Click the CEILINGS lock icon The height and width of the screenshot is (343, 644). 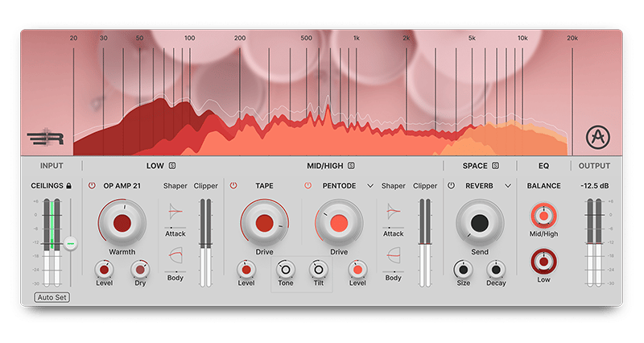tap(71, 186)
